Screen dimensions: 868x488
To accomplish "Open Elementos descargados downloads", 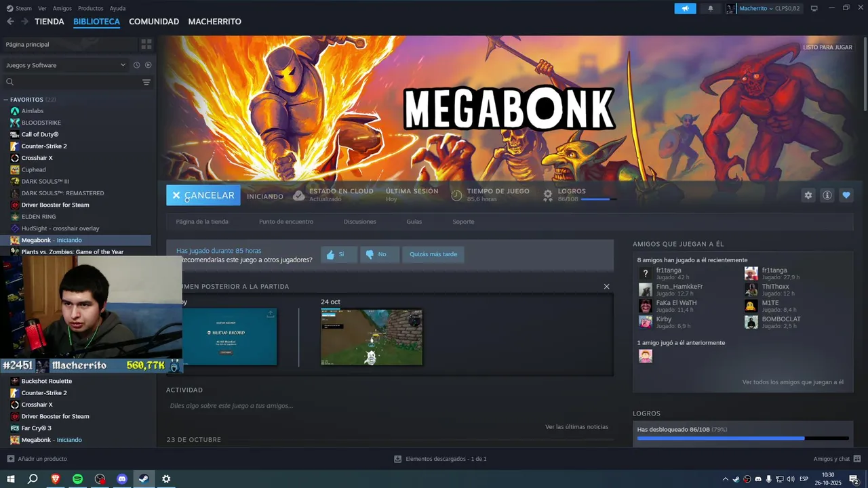I will (x=440, y=459).
